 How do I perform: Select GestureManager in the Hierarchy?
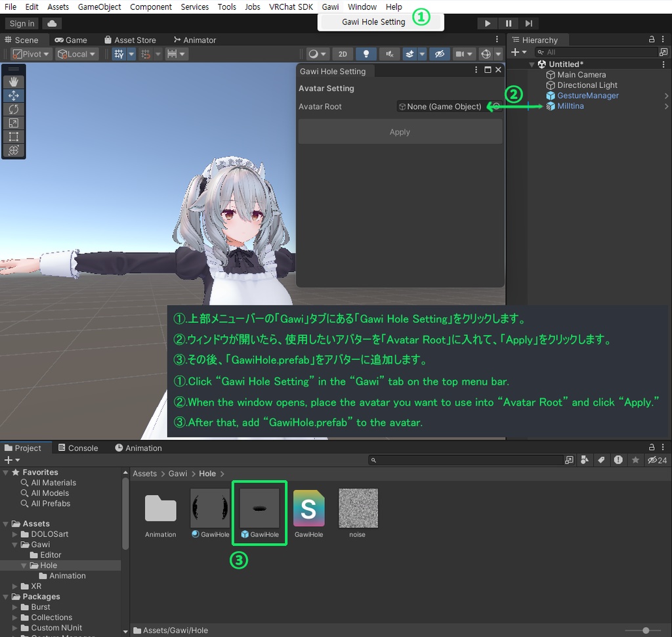pos(588,96)
